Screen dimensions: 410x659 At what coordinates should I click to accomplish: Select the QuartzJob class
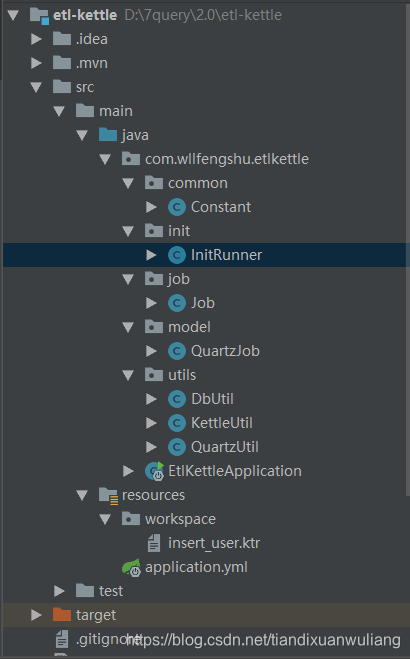coord(225,351)
